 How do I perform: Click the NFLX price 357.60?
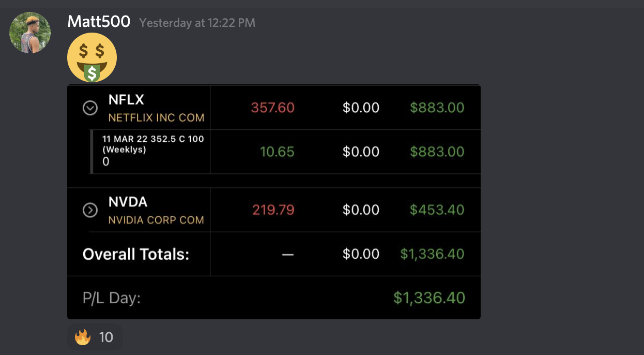pyautogui.click(x=272, y=108)
